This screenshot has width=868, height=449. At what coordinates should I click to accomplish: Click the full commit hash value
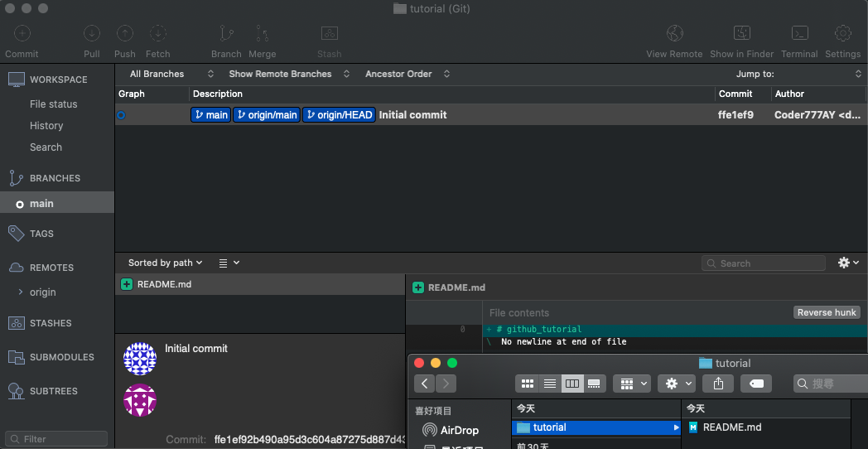pyautogui.click(x=310, y=440)
